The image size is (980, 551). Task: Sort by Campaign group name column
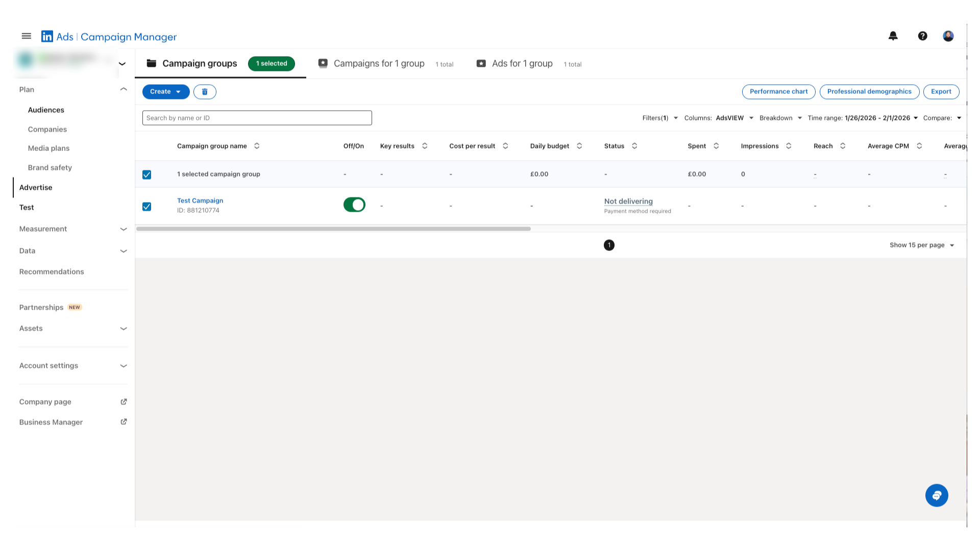pyautogui.click(x=257, y=146)
